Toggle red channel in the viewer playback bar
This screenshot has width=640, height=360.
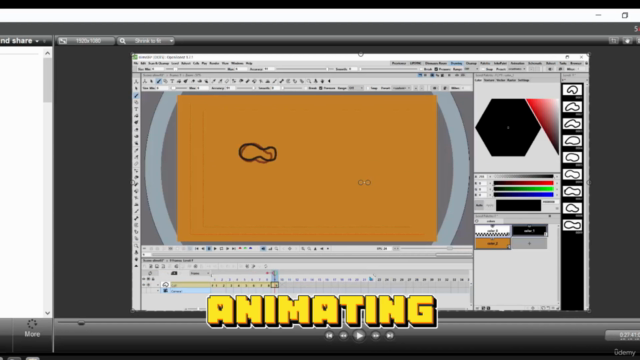[x=240, y=249]
